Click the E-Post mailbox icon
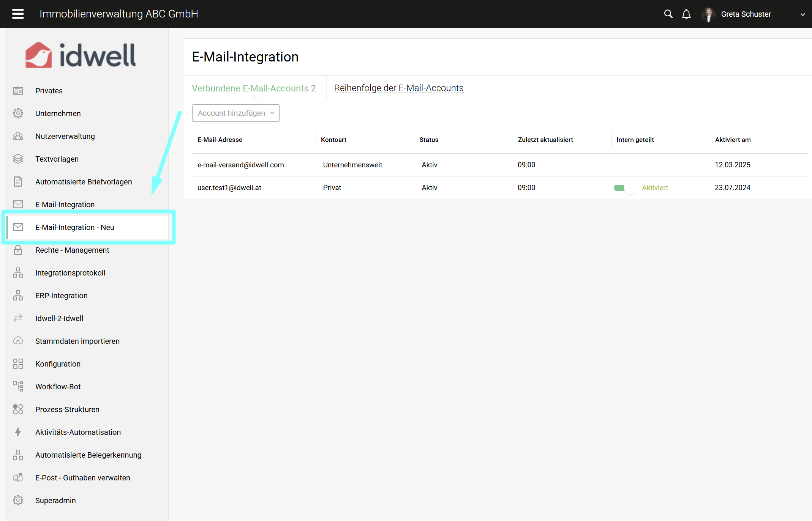The image size is (812, 521). click(x=18, y=477)
